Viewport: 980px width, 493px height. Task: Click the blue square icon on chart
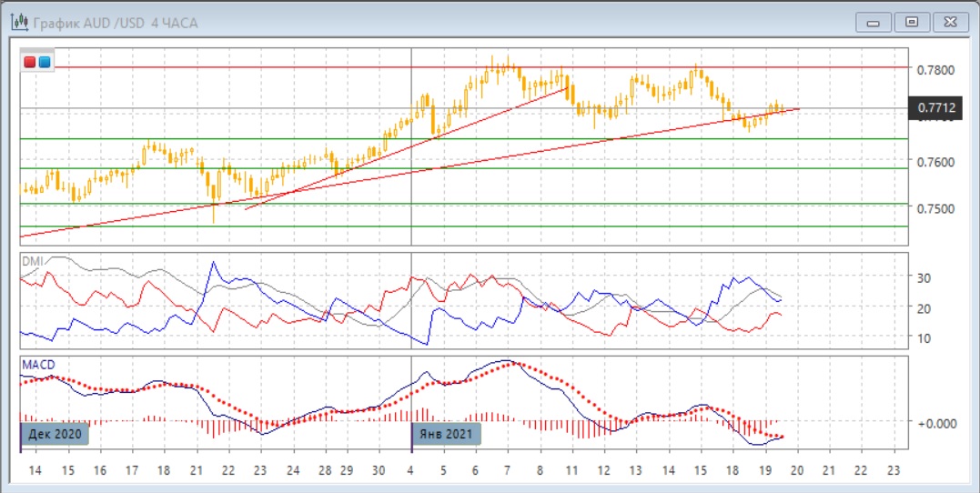[44, 62]
